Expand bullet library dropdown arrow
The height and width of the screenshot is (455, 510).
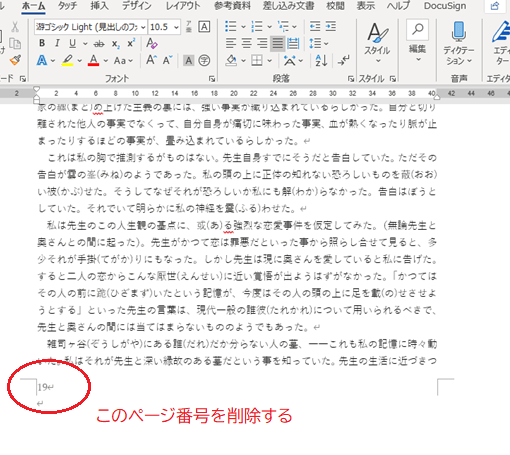(x=243, y=27)
